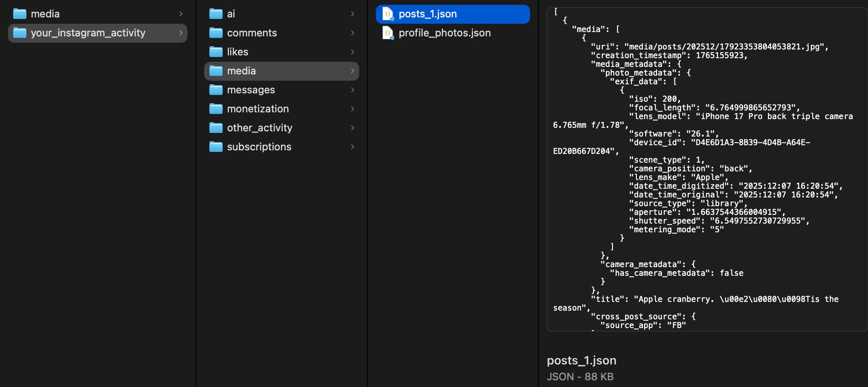Select the profile_photos.json file
The width and height of the screenshot is (868, 387).
[x=444, y=33]
